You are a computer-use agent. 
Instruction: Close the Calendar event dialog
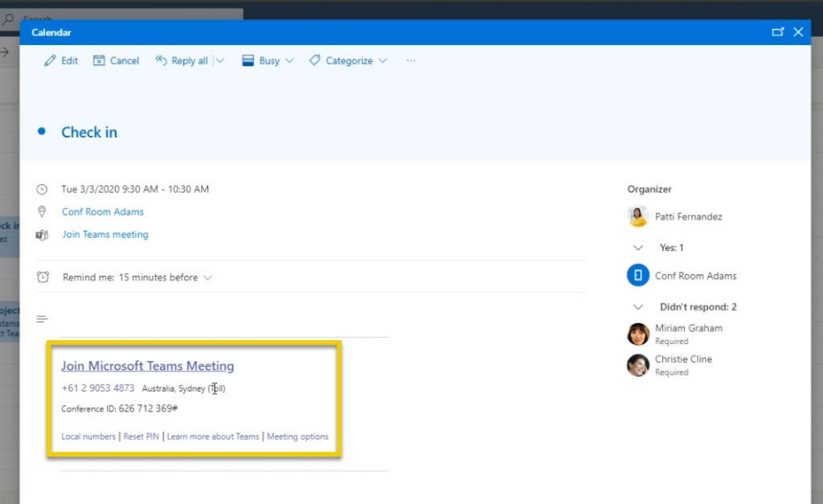[x=798, y=32]
